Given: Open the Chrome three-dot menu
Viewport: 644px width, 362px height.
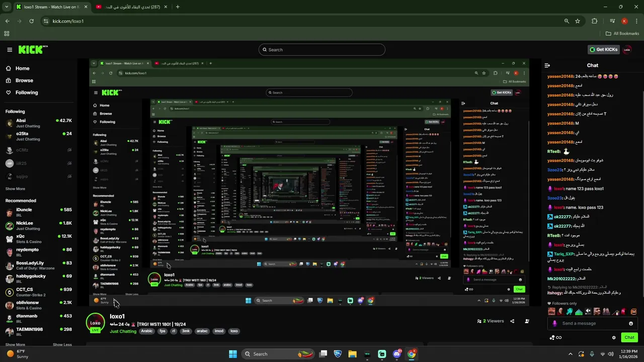Looking at the screenshot, I should click(636, 21).
